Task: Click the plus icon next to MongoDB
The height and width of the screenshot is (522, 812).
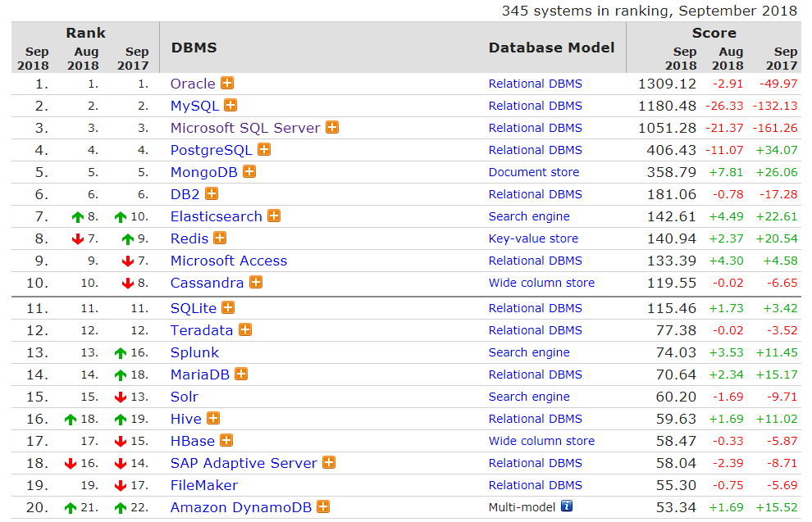Action: pyautogui.click(x=249, y=172)
